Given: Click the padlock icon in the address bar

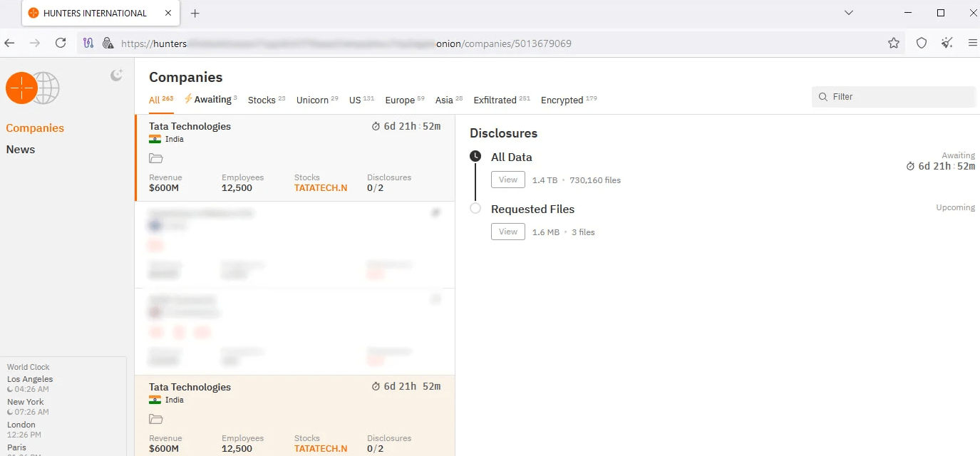Looking at the screenshot, I should pos(108,43).
